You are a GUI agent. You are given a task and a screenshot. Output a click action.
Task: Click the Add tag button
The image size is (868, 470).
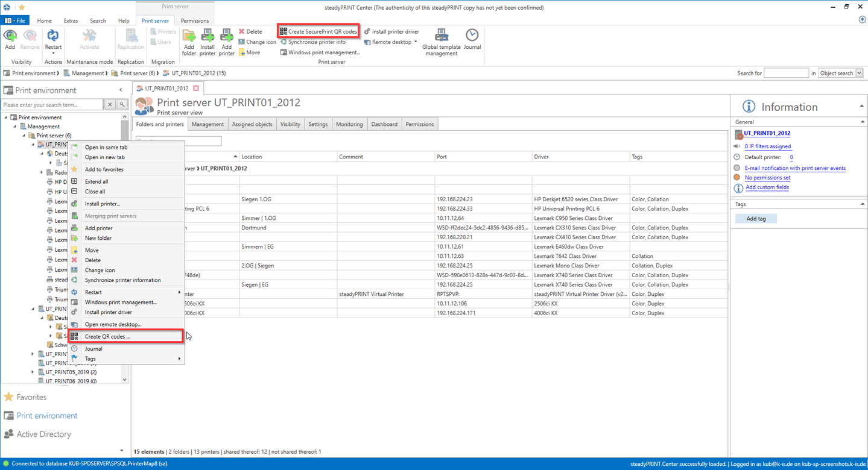click(x=756, y=219)
